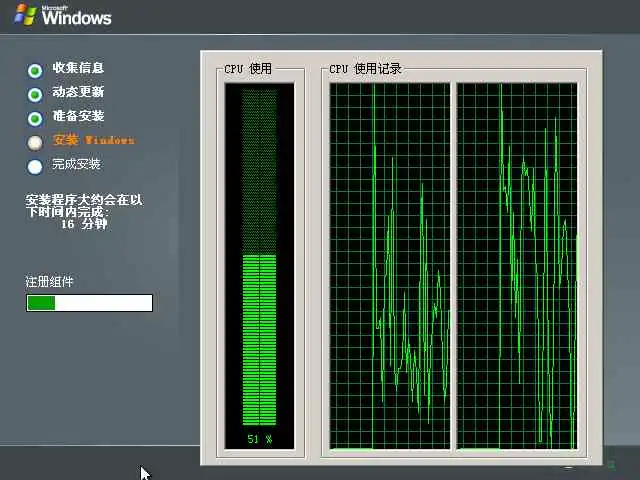Click the 16 分钟 remaining time text

pyautogui.click(x=84, y=224)
